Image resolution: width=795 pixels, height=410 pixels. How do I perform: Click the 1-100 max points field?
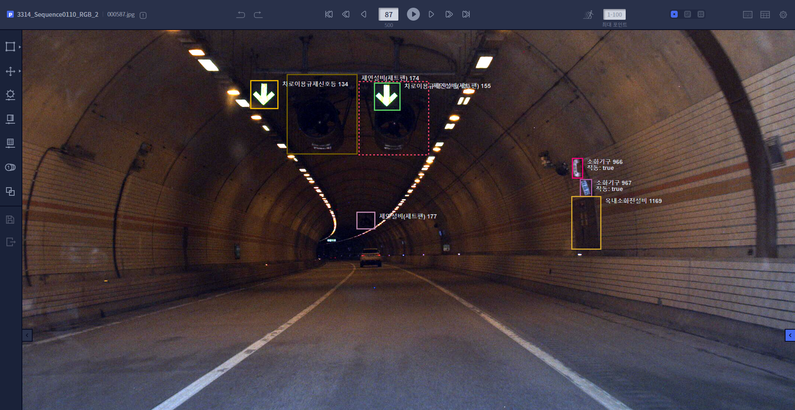[x=615, y=15]
